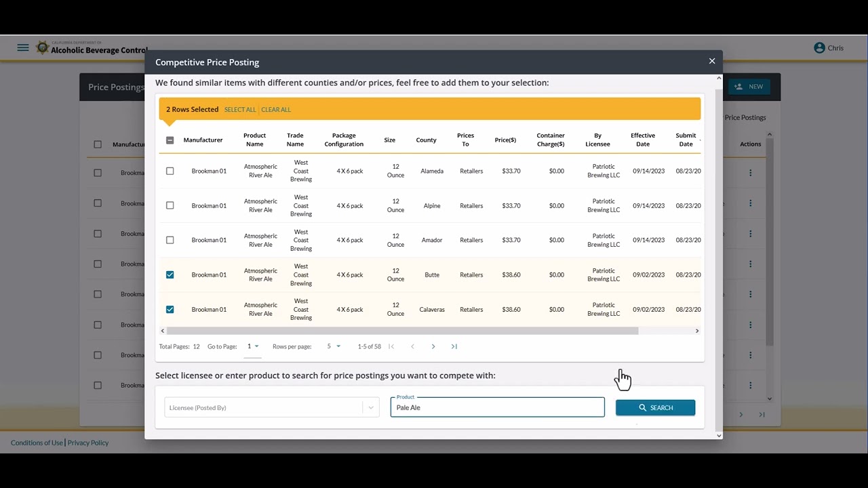
Task: Click the Container Charge($) column header
Action: tap(551, 140)
